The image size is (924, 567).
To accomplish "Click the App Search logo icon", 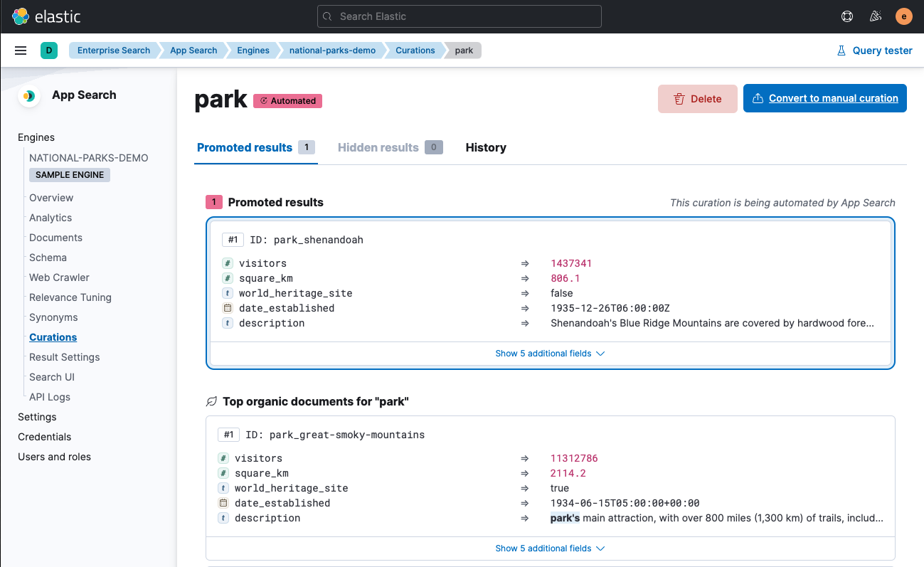I will [29, 95].
